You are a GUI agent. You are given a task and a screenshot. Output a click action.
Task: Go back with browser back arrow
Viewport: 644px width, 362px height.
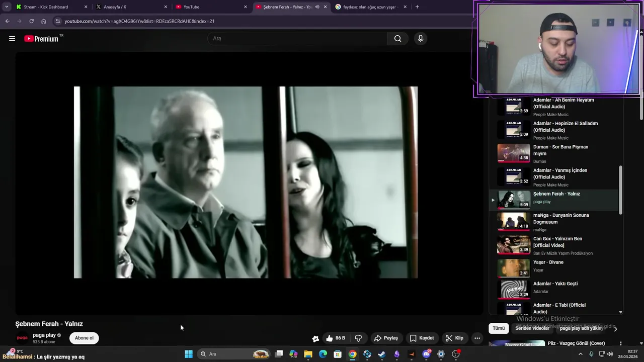(x=7, y=21)
